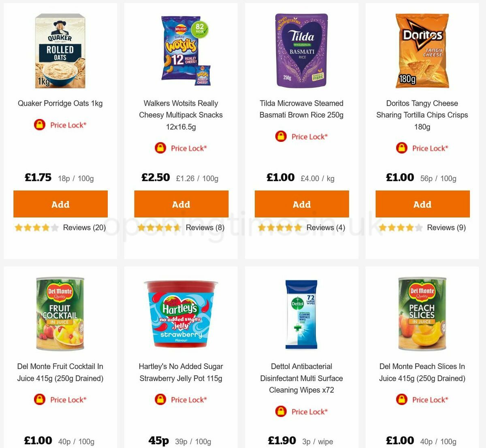Image resolution: width=486 pixels, height=448 pixels.
Task: Click the Price Lock icon under Dettol Cleaning Wipes
Action: tap(281, 412)
